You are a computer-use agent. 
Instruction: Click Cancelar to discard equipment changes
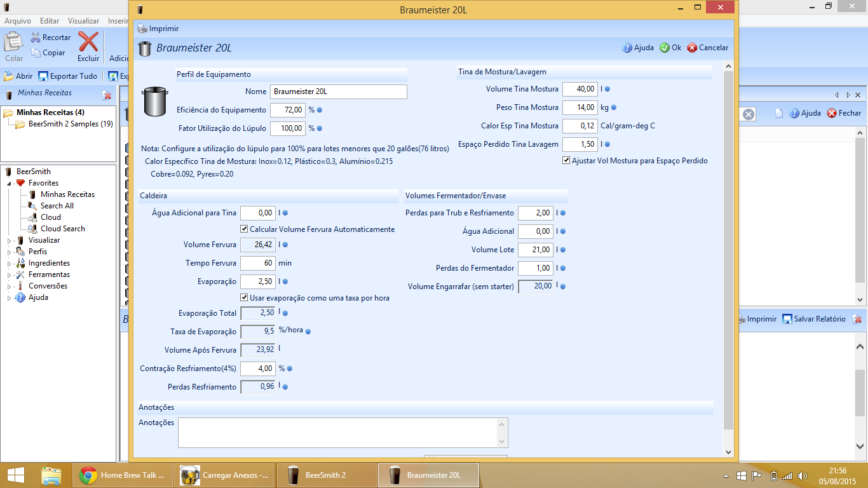(707, 48)
